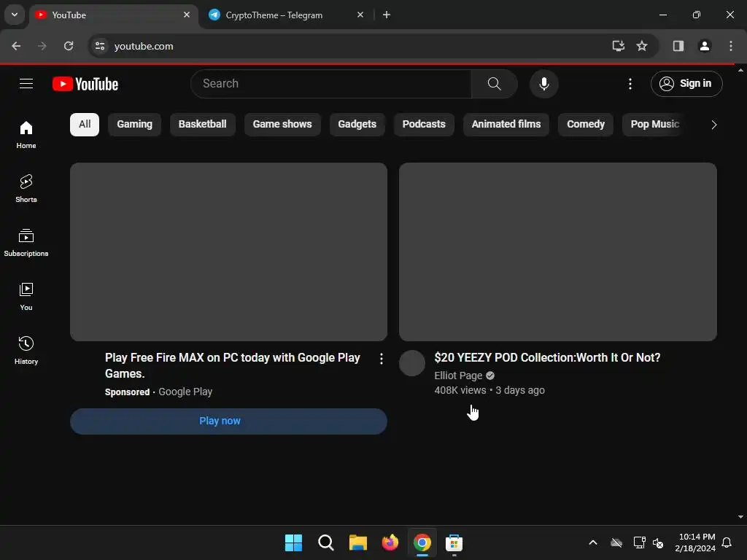Filter by Gadgets chip
This screenshot has width=747, height=560.
tap(357, 124)
